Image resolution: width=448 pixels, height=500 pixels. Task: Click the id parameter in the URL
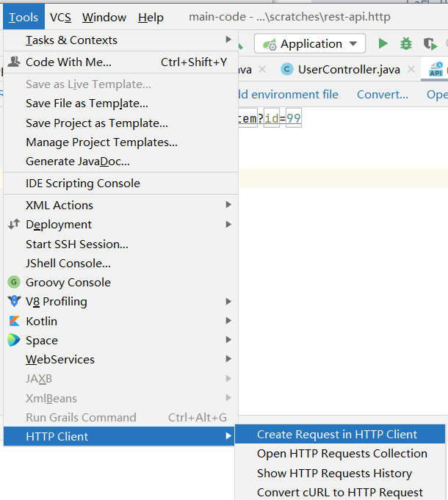point(272,118)
